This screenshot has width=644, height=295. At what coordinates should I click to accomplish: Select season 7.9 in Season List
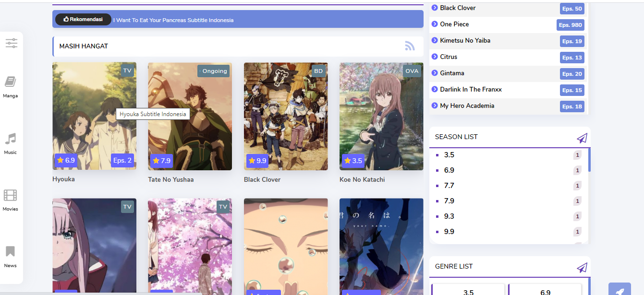[x=449, y=201]
